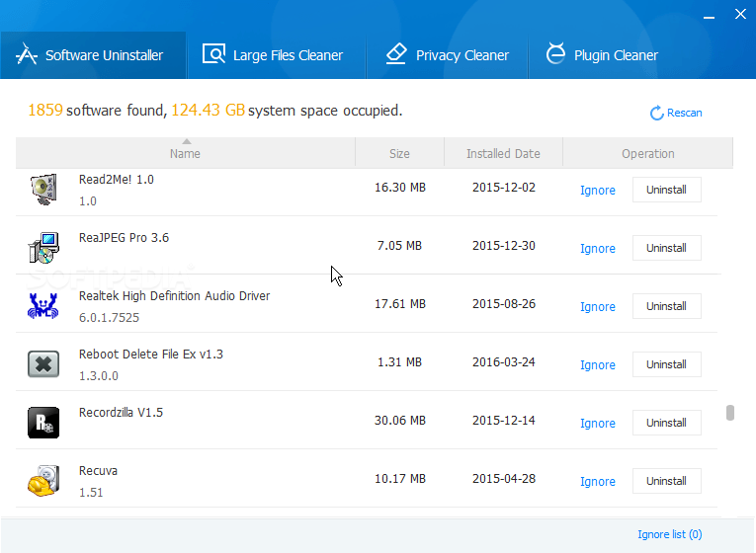Switch to the Plugin Cleaner tab
756x553 pixels.
[x=603, y=55]
